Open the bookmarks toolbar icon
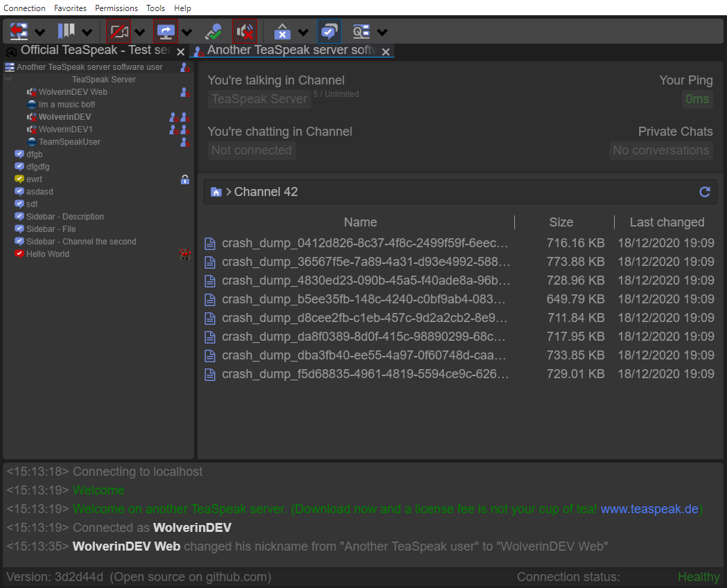The width and height of the screenshot is (727, 588). pyautogui.click(x=67, y=31)
